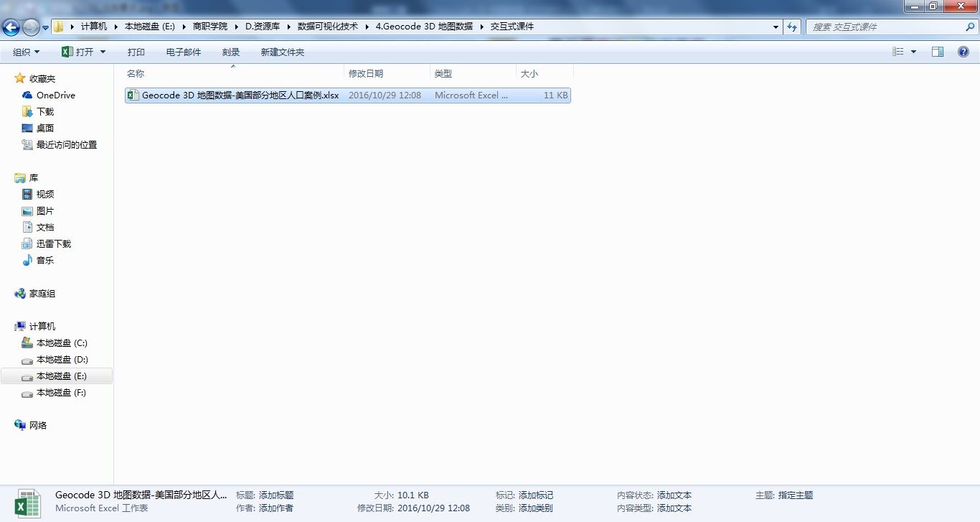Click 库 in the navigation pane

pos(34,177)
